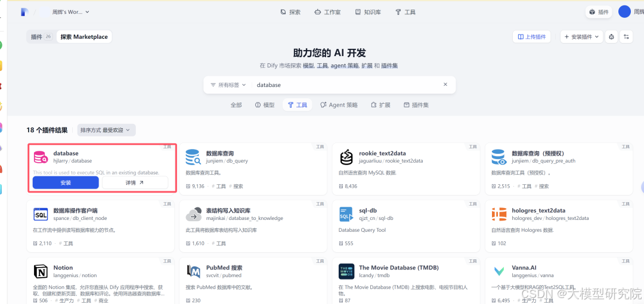Open the 数据库查询 plugin title
Screen dimensions: 644x304
click(x=219, y=153)
